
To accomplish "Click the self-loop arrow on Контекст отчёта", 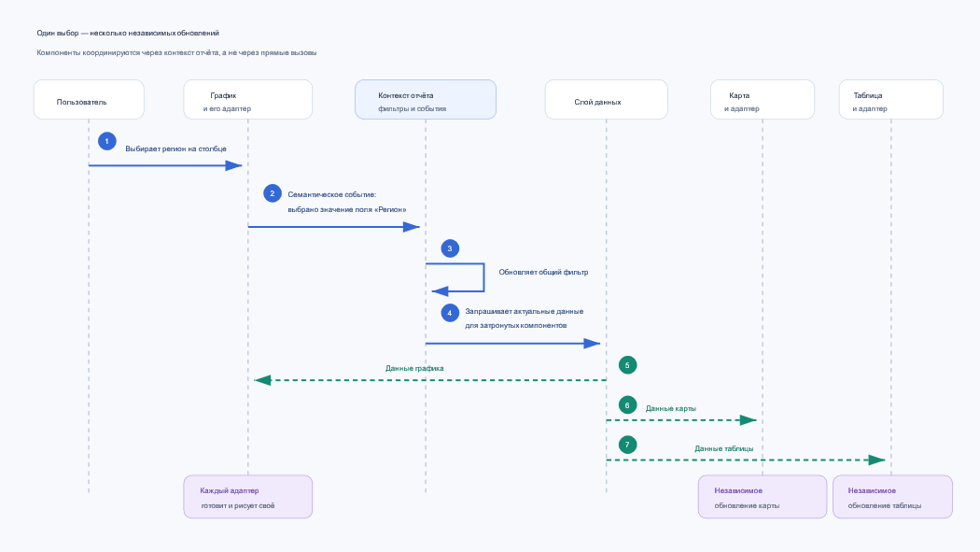I will pyautogui.click(x=458, y=277).
